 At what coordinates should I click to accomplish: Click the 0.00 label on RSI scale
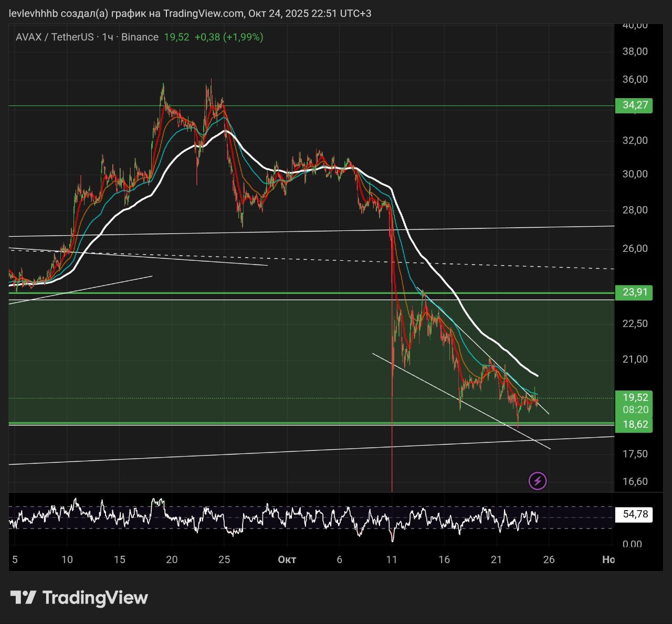tap(632, 544)
